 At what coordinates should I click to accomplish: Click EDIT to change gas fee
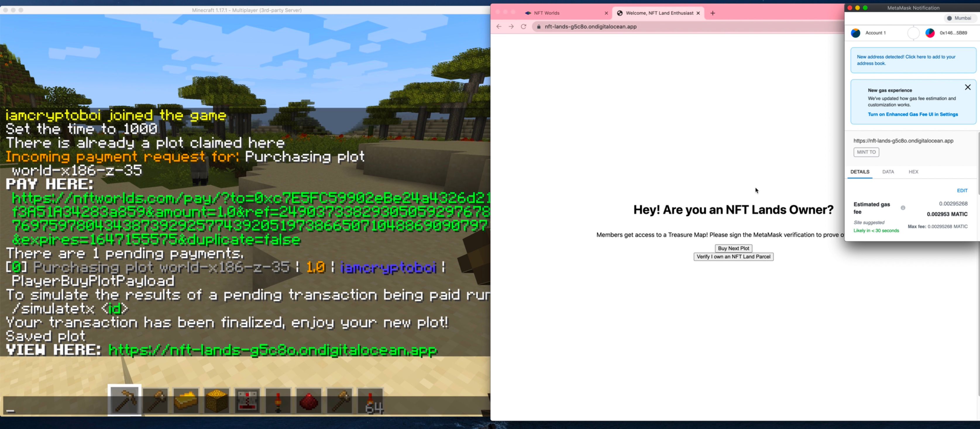(x=962, y=191)
